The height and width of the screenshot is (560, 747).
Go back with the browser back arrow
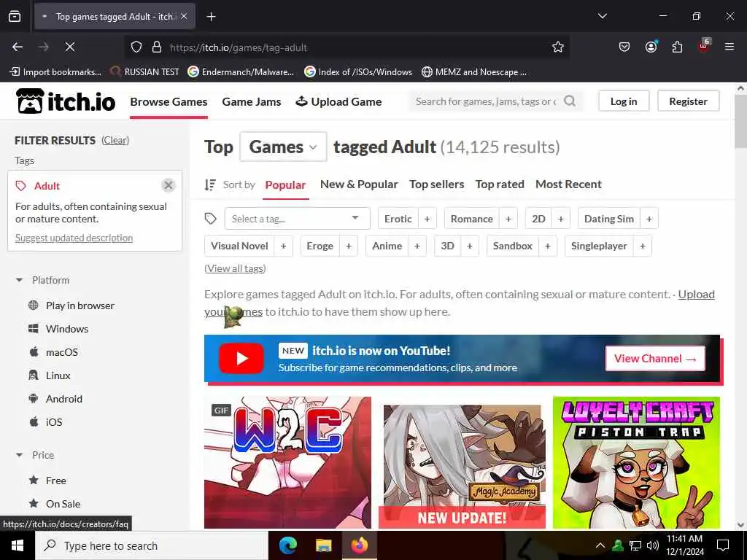(18, 47)
